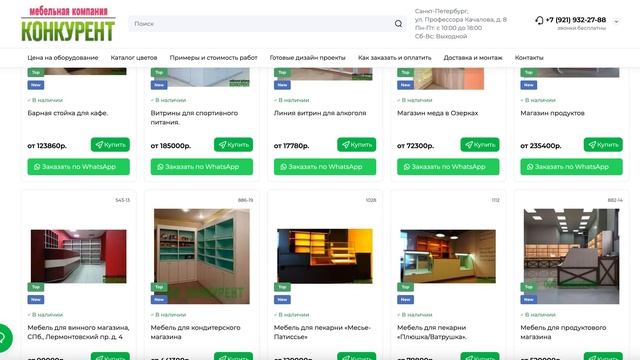Click price от 17780р. on alcohol showcase card

[x=291, y=146]
